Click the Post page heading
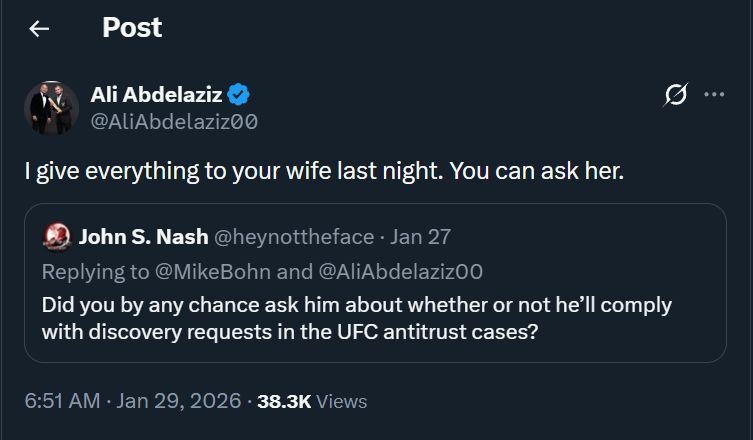Screen dimensions: 753x440 click(132, 28)
